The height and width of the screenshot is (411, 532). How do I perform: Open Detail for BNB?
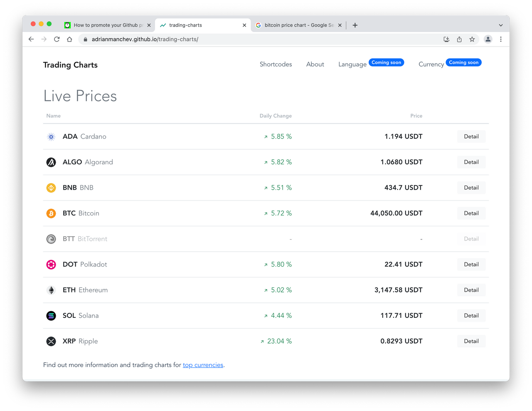[x=471, y=188]
